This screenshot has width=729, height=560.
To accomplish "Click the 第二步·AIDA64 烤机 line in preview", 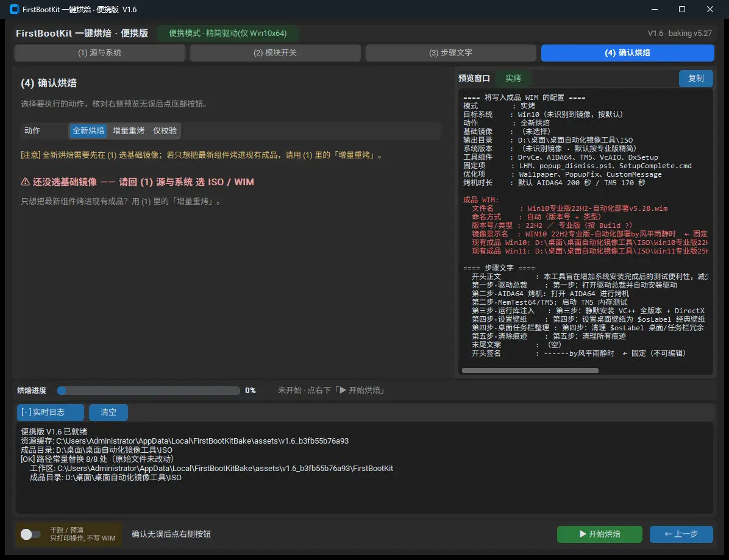I will point(550,294).
